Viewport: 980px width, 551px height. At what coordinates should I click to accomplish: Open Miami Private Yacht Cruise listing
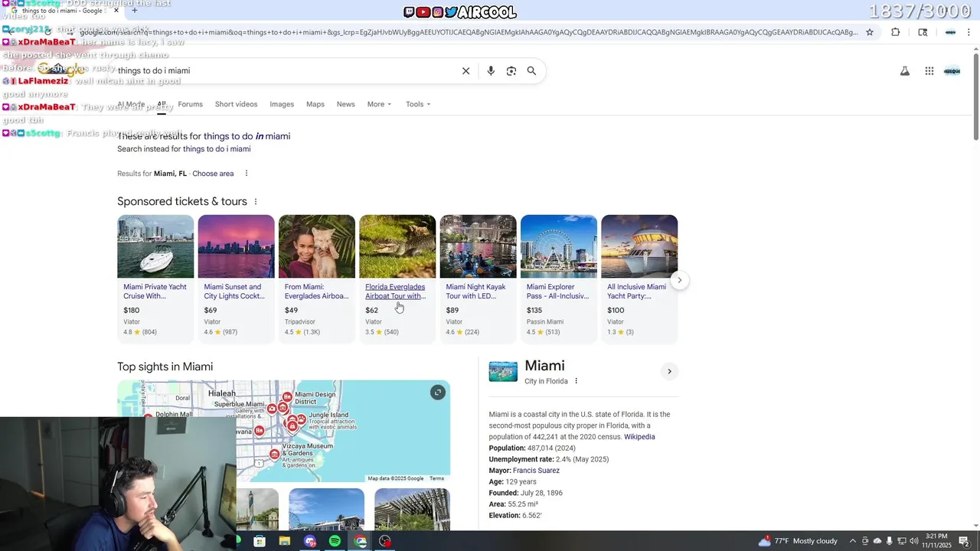tap(155, 292)
